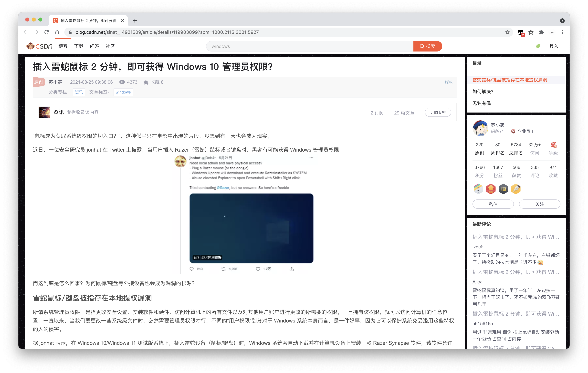Image resolution: width=588 pixels, height=373 pixels.
Task: Like the embedded tweet via heart icon
Action: point(258,269)
